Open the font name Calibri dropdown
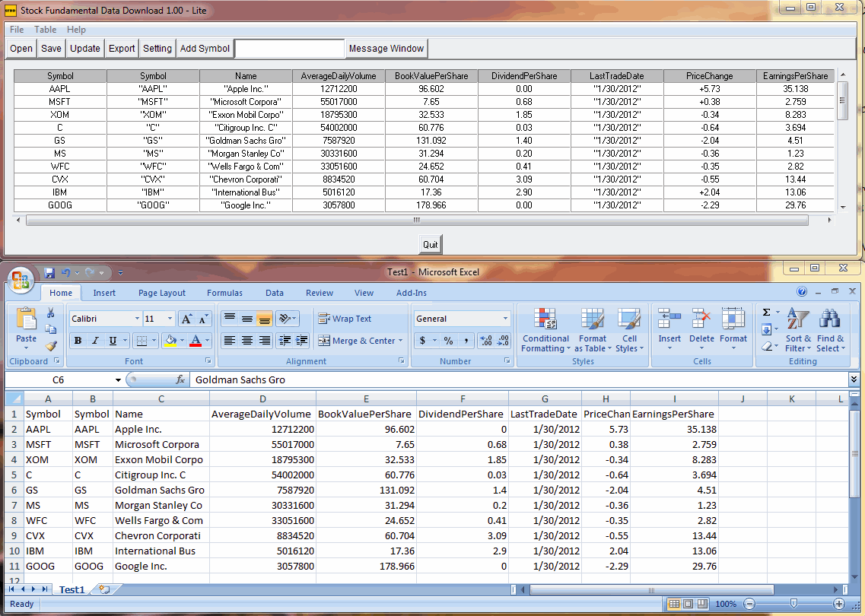Viewport: 865px width, 616px height. [x=137, y=319]
